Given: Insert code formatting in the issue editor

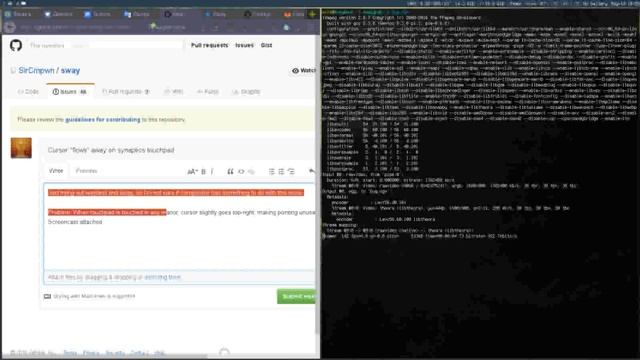Looking at the screenshot, I should coord(241,171).
